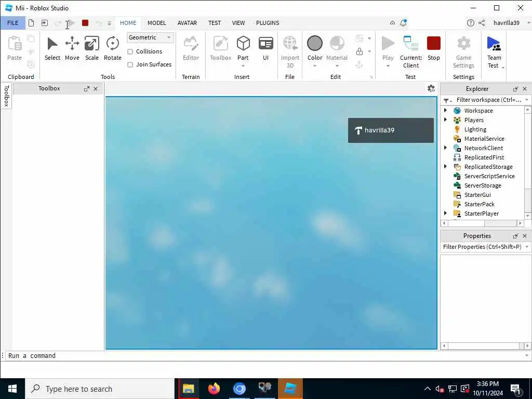Click the Explorer vertical scrollbar down arrow
The height and width of the screenshot is (399, 532).
point(528,216)
